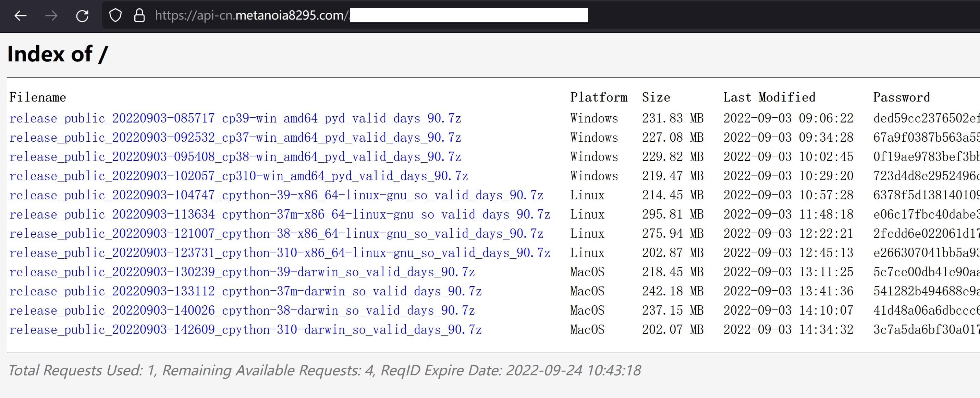Open cpython-310 x86_64 linux 7z link
980x398 pixels.
point(280,253)
